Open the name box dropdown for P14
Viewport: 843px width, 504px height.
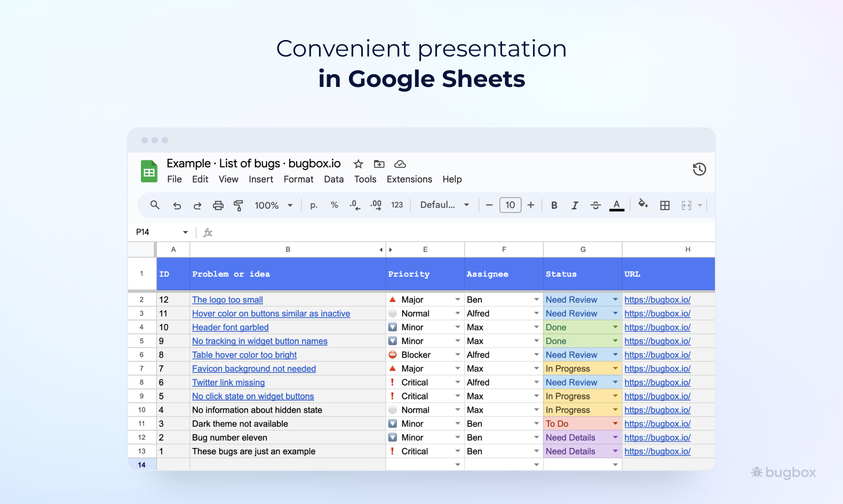[185, 232]
